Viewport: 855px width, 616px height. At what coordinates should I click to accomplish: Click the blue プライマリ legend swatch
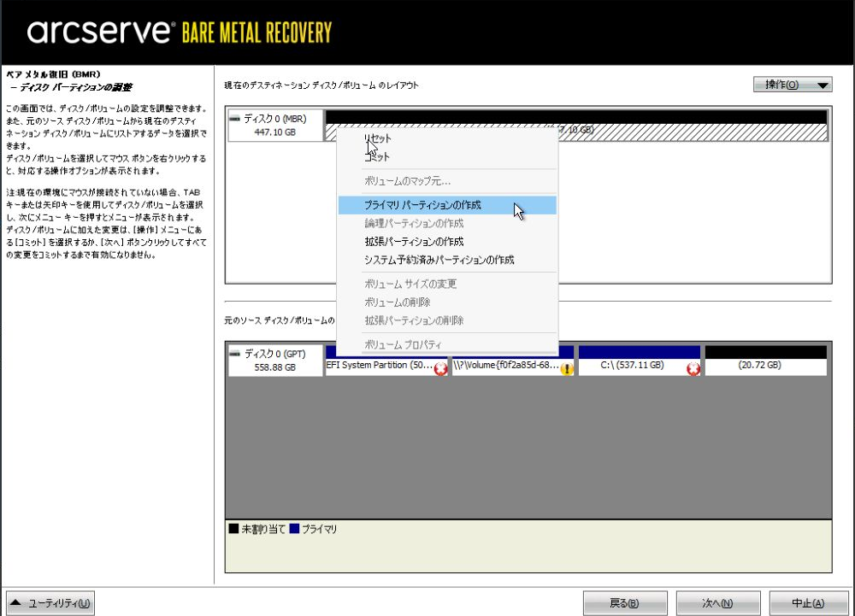[294, 528]
